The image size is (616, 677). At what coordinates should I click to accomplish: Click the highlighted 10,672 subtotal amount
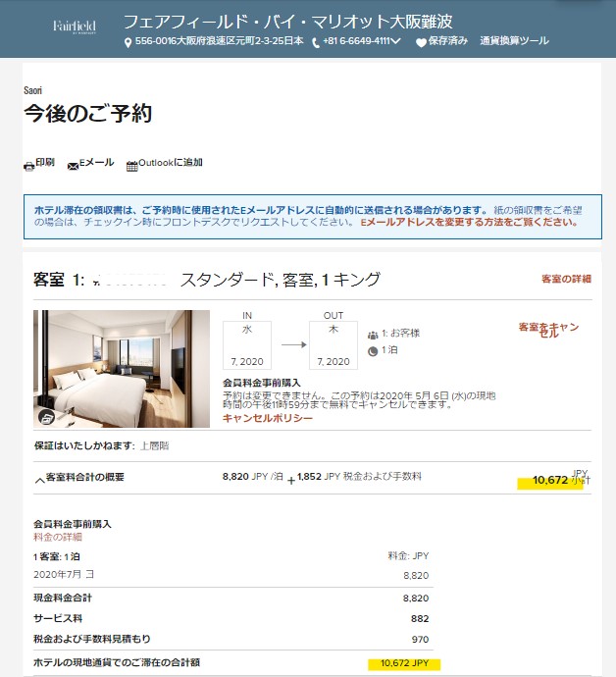pos(550,480)
